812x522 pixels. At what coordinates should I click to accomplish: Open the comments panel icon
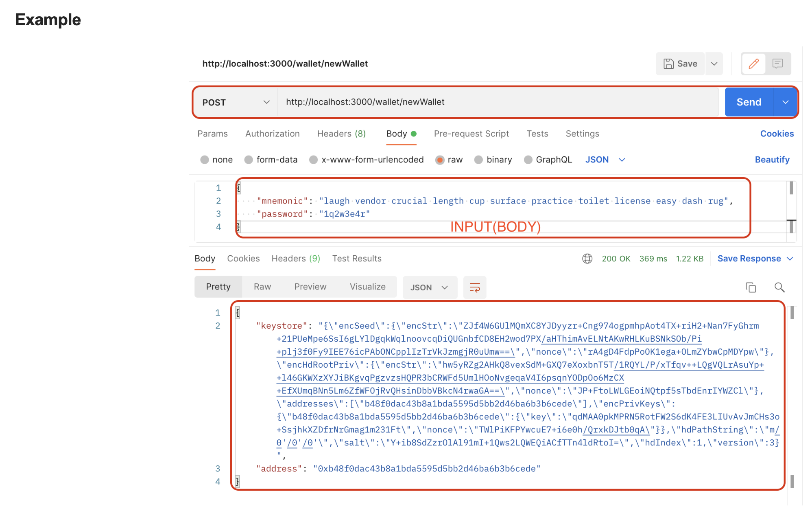(x=777, y=64)
